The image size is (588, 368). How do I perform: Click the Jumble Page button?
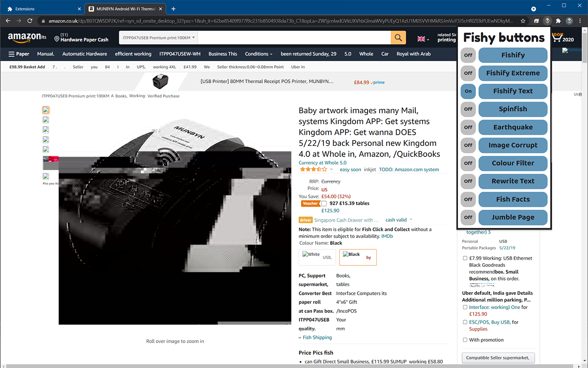click(513, 218)
